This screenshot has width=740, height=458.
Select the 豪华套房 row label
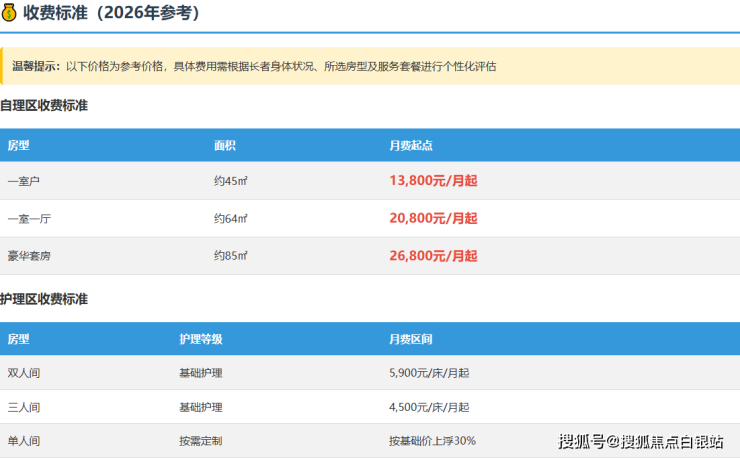tap(29, 256)
